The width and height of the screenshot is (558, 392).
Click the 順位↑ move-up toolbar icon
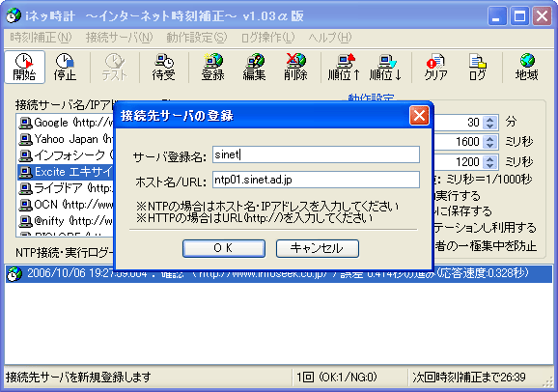click(344, 67)
